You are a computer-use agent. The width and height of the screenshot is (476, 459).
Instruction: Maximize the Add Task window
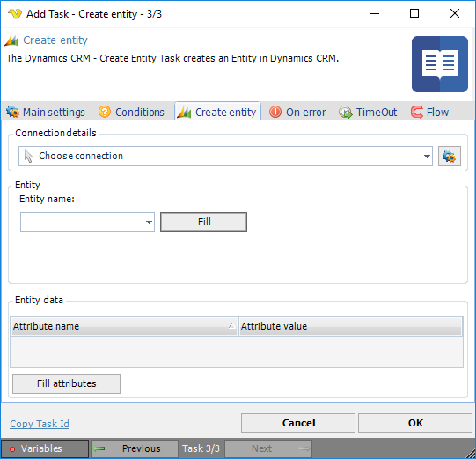click(414, 13)
